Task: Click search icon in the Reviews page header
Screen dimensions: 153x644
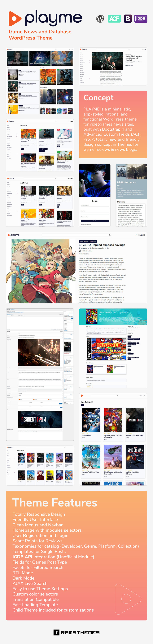Action: pos(56,121)
